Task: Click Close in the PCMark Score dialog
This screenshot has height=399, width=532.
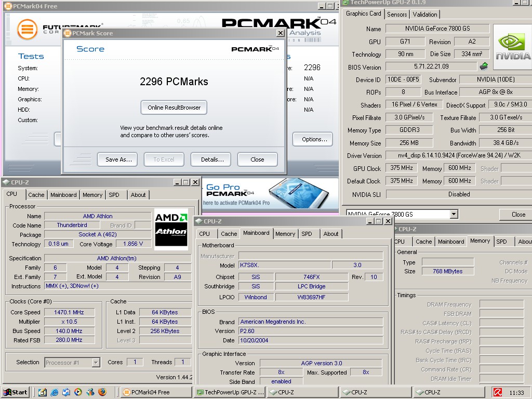Action: point(258,159)
